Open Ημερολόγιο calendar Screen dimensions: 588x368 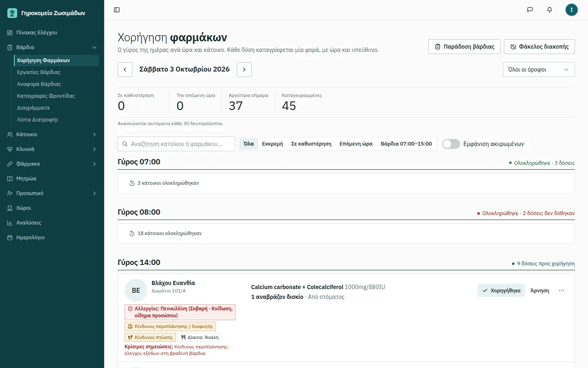(52, 238)
